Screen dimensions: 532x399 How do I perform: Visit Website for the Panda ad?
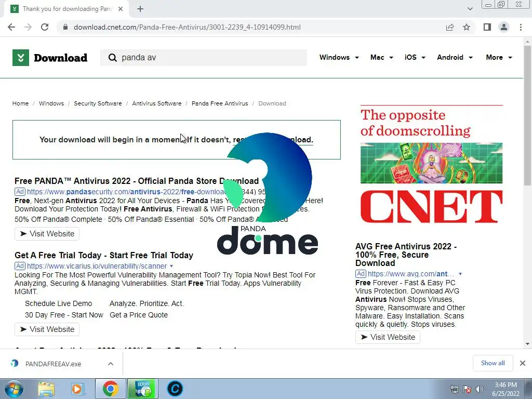(x=47, y=234)
